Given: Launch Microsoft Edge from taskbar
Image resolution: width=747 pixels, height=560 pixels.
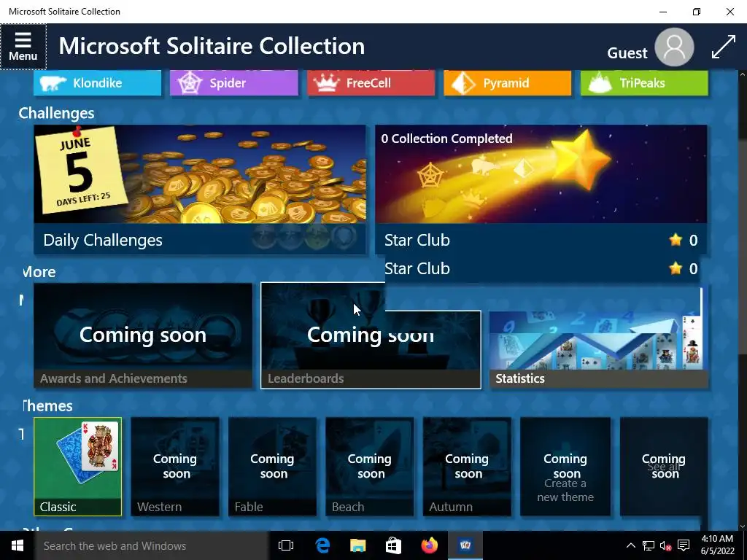Looking at the screenshot, I should (322, 545).
